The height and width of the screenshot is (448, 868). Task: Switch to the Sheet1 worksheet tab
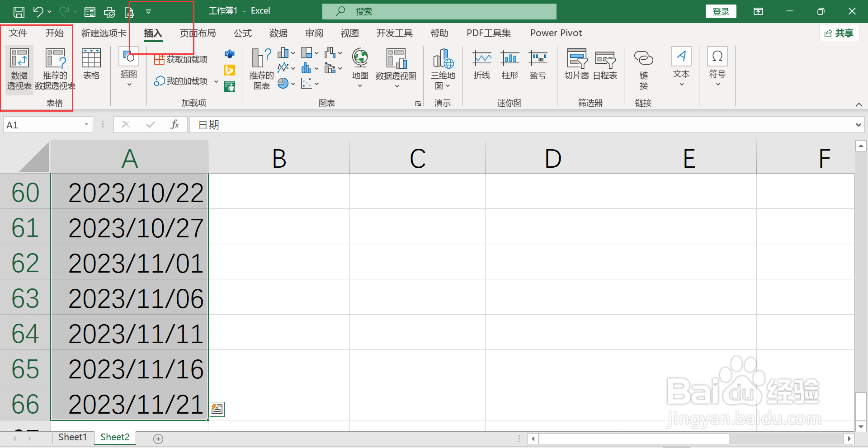72,437
